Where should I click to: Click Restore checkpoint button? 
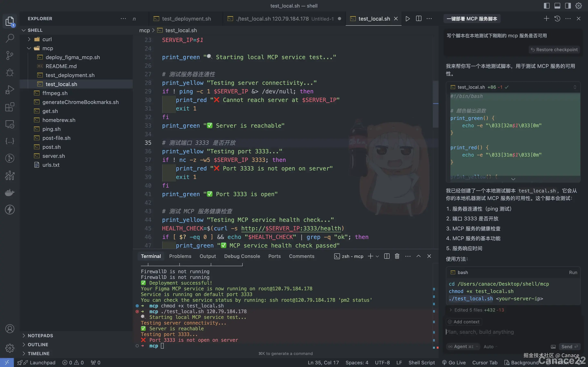[554, 50]
